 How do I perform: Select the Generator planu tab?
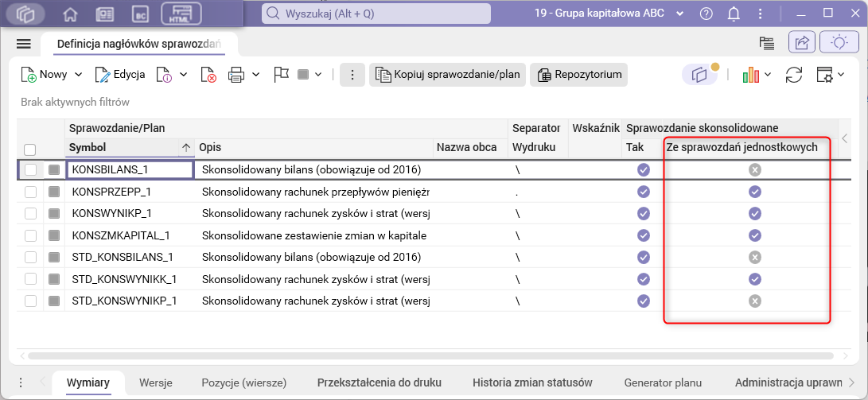tap(664, 383)
